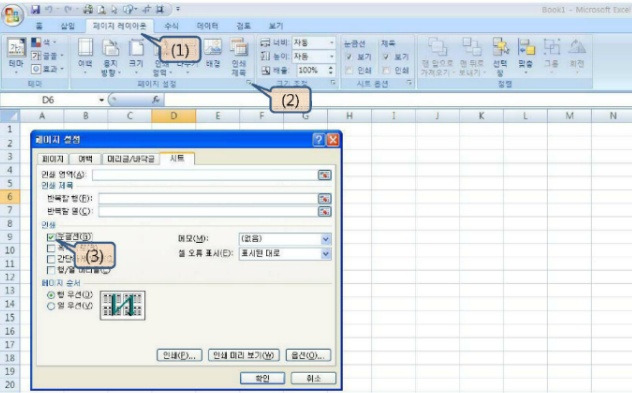Image resolution: width=632 pixels, height=393 pixels.
Task: Click the Undo icon in the quick access toolbar
Action: coord(49,9)
